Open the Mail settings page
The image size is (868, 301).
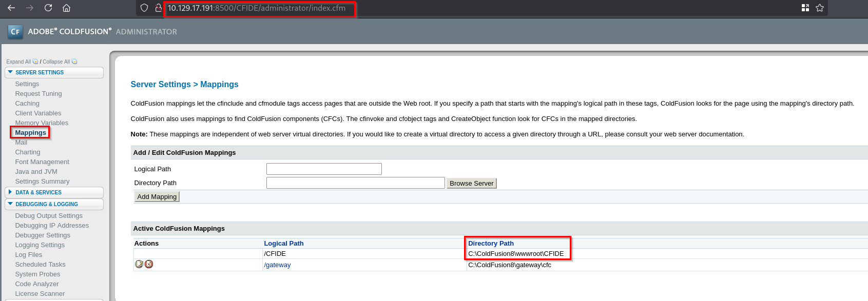pos(21,143)
